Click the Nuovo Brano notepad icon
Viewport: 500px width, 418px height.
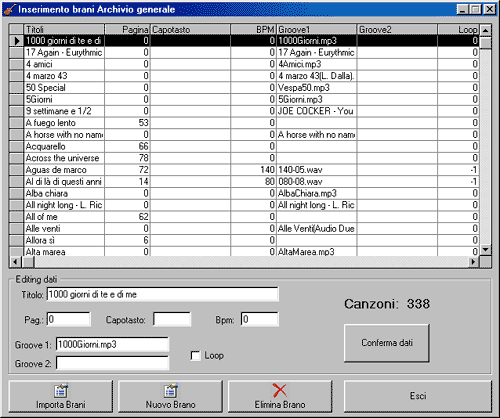(170, 390)
